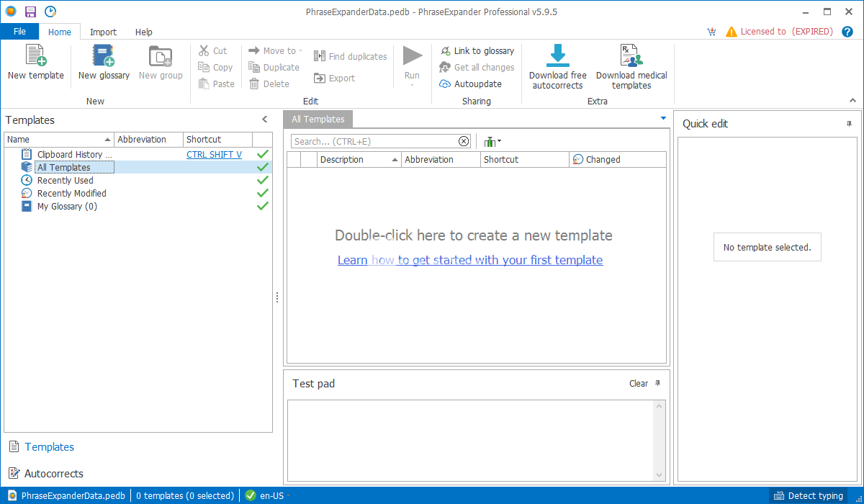This screenshot has width=864, height=504.
Task: Click the Shortcut column header in grid
Action: coord(525,160)
